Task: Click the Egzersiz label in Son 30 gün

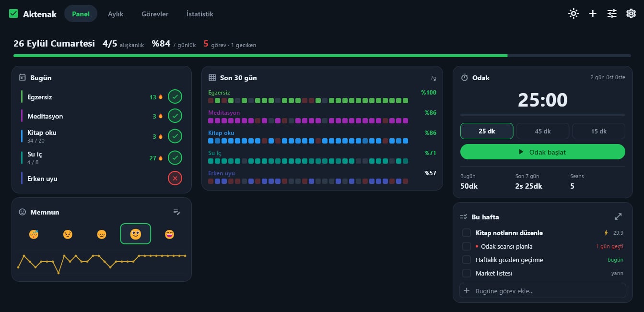Action: pyautogui.click(x=219, y=92)
